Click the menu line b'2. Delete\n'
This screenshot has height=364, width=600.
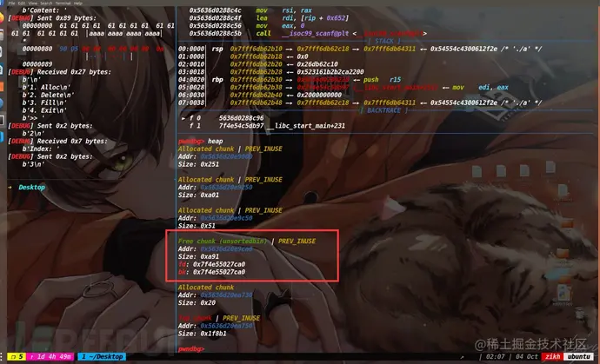(48, 95)
